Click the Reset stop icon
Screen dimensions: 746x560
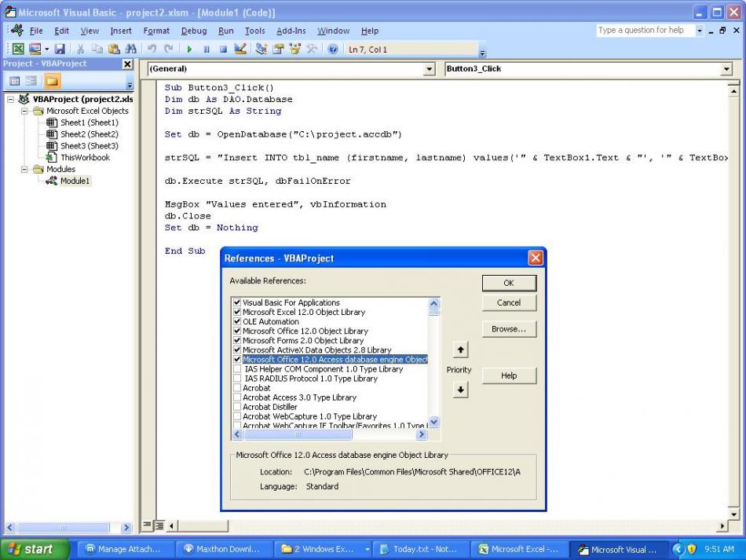tap(223, 49)
